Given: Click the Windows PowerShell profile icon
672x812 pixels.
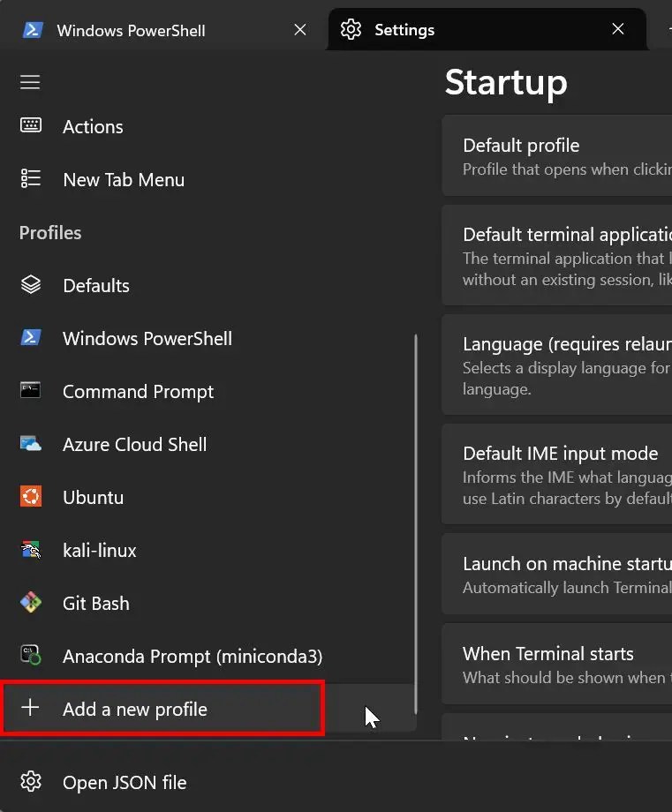Looking at the screenshot, I should [x=31, y=338].
